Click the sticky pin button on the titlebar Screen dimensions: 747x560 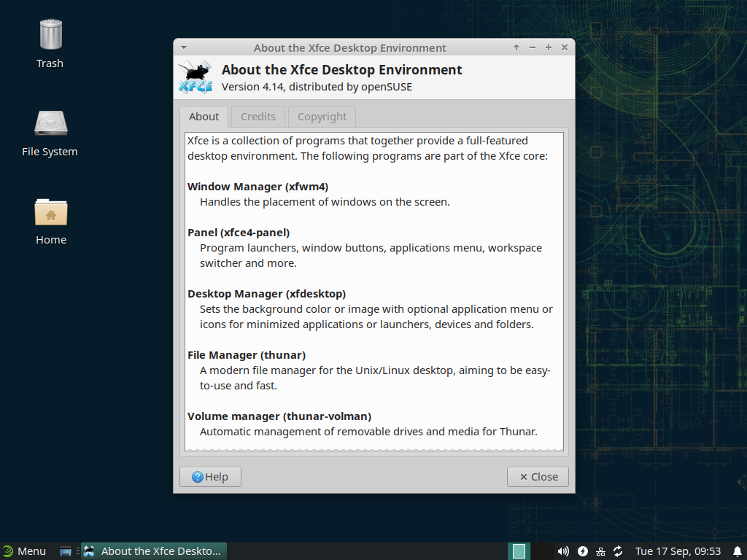point(548,47)
